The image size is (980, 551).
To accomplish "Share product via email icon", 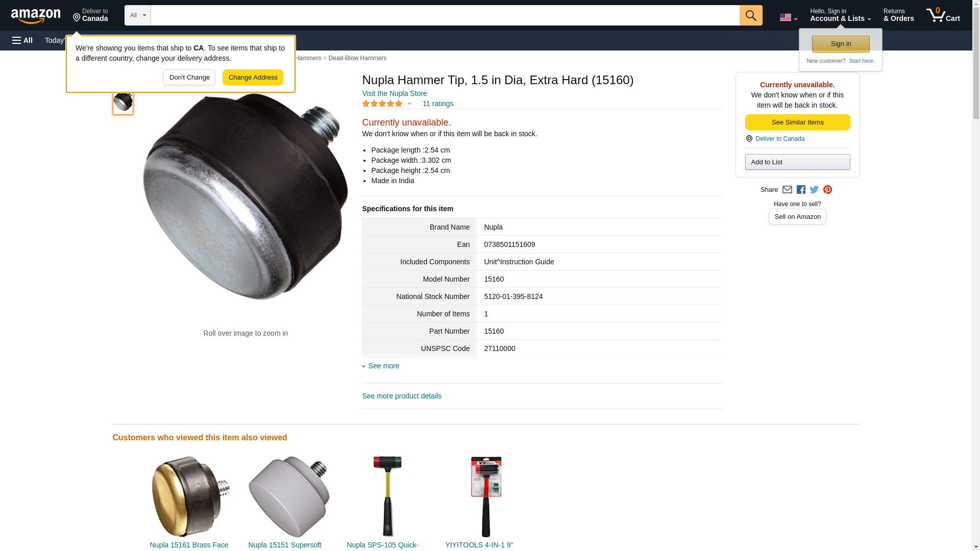I will click(787, 190).
